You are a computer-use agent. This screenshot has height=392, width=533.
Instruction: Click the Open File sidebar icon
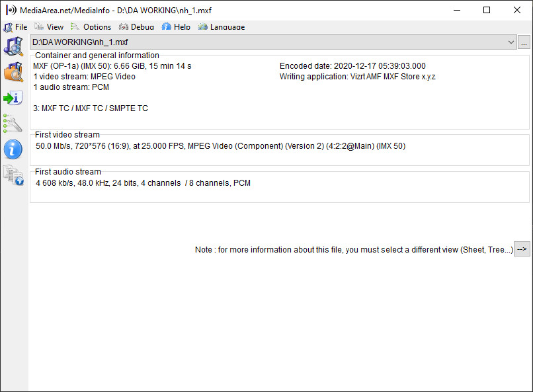point(14,46)
